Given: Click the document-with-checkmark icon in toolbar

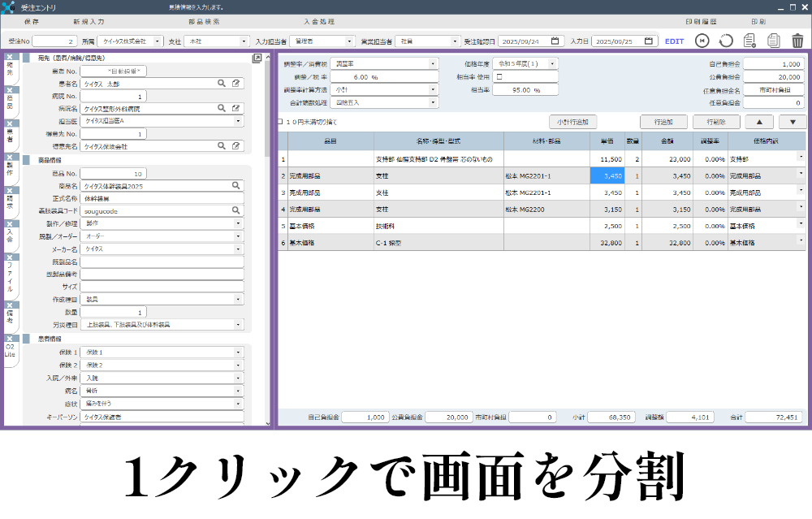Looking at the screenshot, I should (x=749, y=39).
